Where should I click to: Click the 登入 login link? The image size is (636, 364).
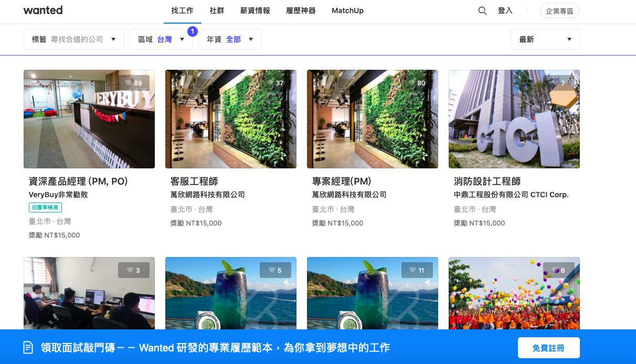(x=505, y=10)
